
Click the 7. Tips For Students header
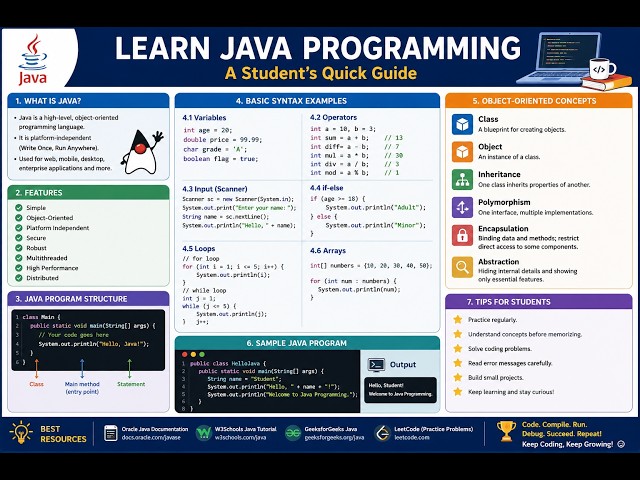click(x=539, y=302)
